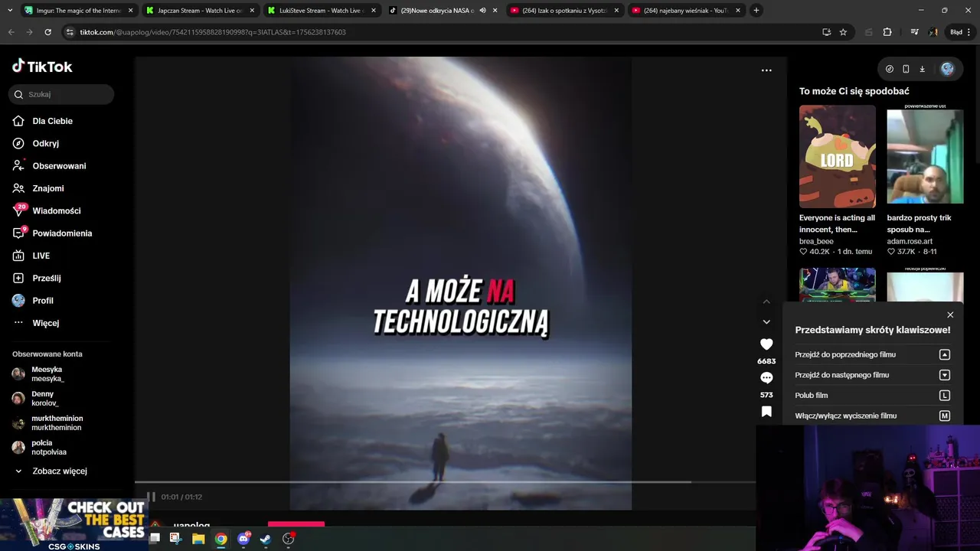Open the LIVE section

tap(41, 256)
